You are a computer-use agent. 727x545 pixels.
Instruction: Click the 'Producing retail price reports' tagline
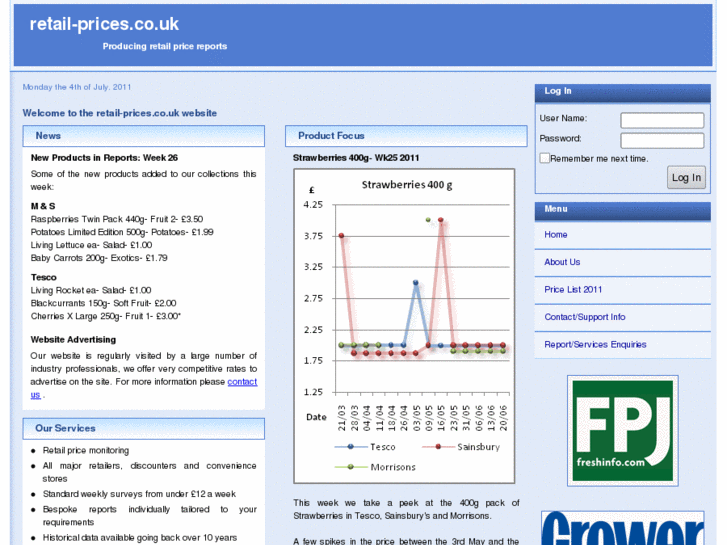pos(165,46)
